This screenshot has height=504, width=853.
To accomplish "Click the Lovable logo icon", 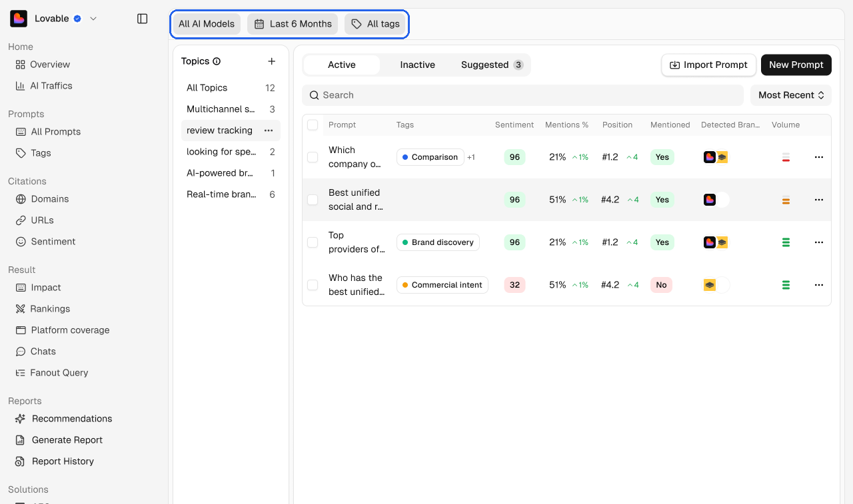I will coord(19,19).
